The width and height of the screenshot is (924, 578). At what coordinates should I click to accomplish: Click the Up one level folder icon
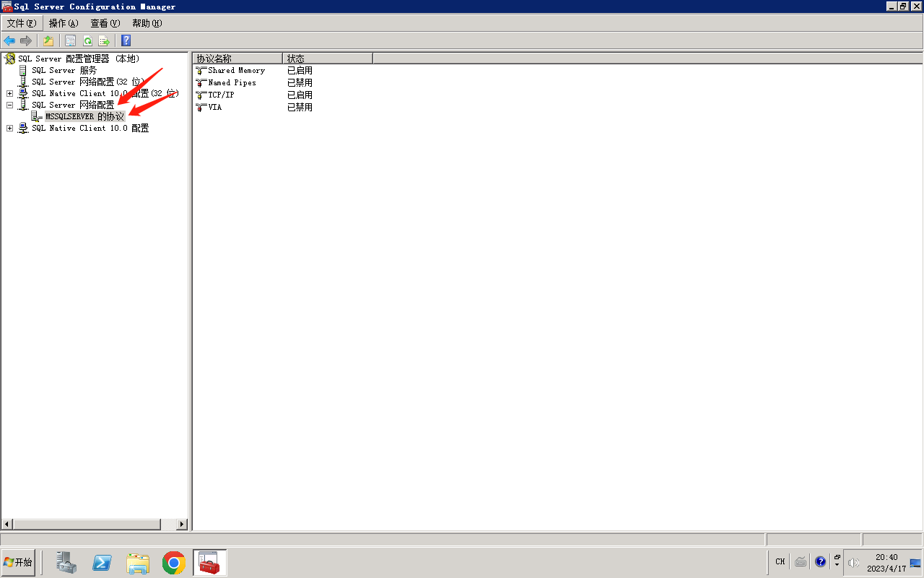click(x=48, y=41)
